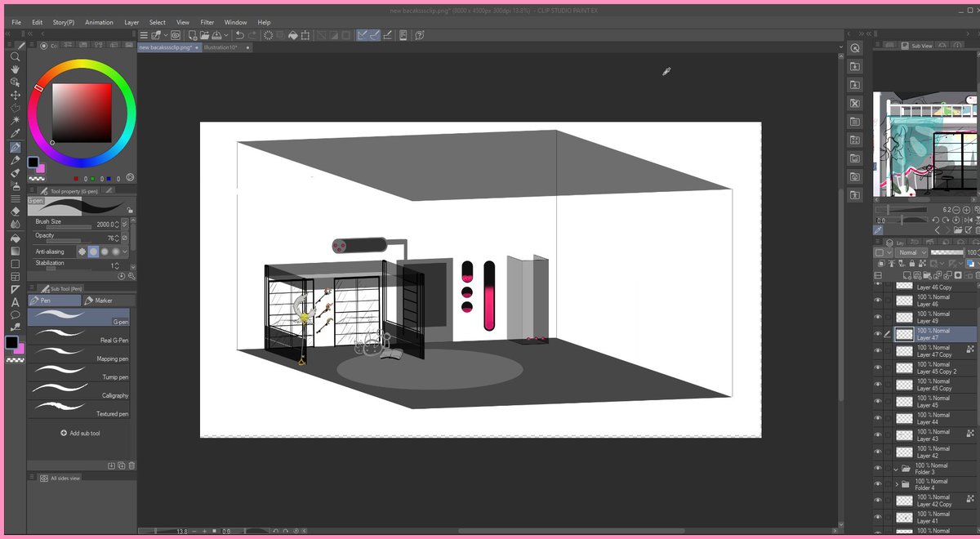Select the Eyedropper tool in toolbar
Viewport: 980px width, 539px height.
point(15,134)
